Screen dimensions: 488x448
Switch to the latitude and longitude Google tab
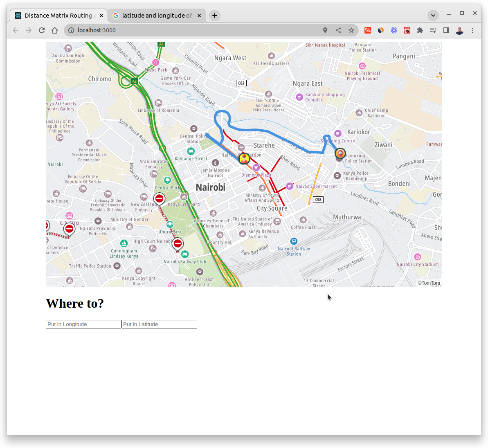[x=157, y=16]
